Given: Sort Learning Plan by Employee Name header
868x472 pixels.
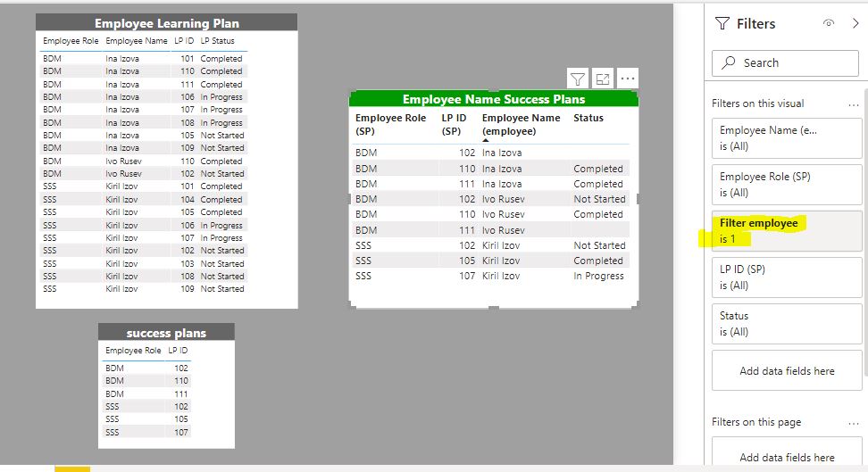Looking at the screenshot, I should tap(136, 41).
